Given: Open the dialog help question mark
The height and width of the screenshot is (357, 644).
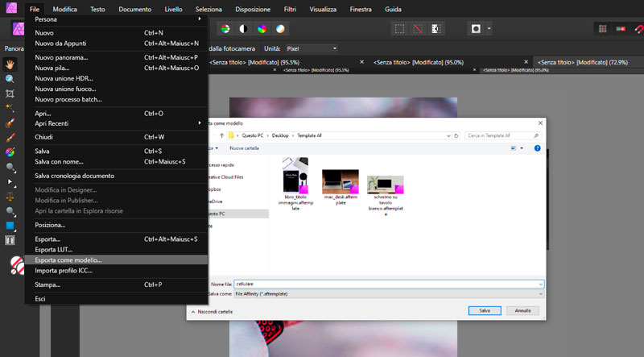Looking at the screenshot, I should click(537, 148).
